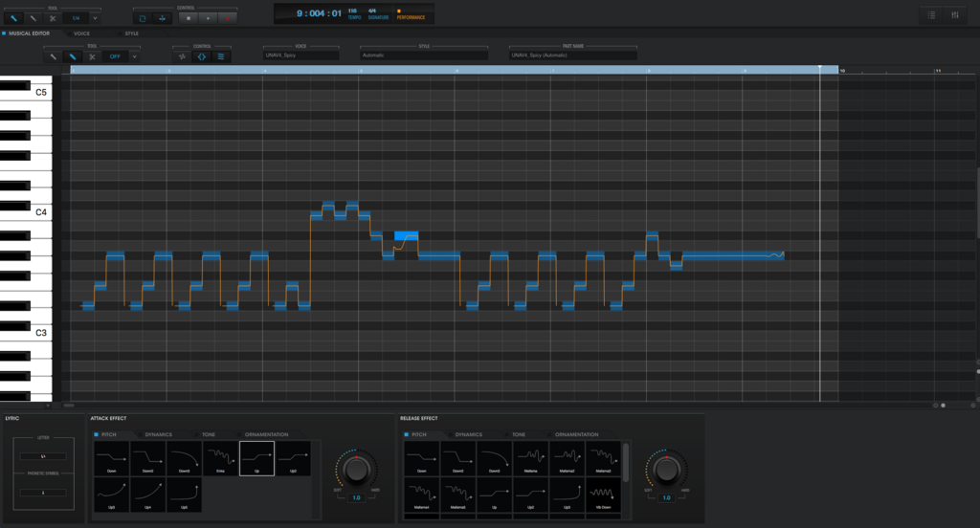This screenshot has height=528, width=980.
Task: Select the scissors tool in the top toolbar
Action: coord(53,18)
